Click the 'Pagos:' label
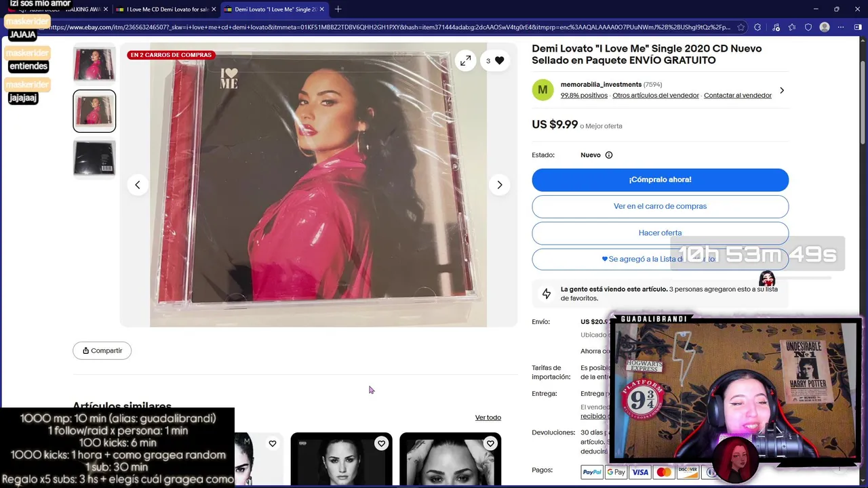Image resolution: width=868 pixels, height=488 pixels. [542, 470]
